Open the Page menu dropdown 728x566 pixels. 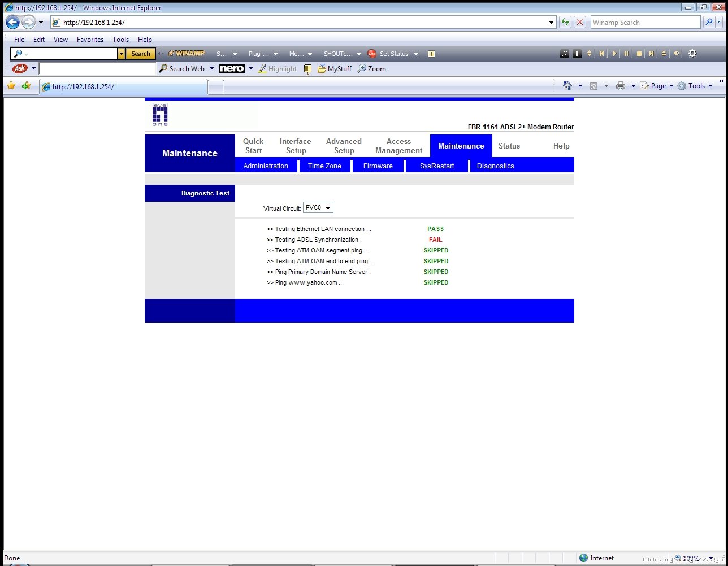click(x=656, y=86)
